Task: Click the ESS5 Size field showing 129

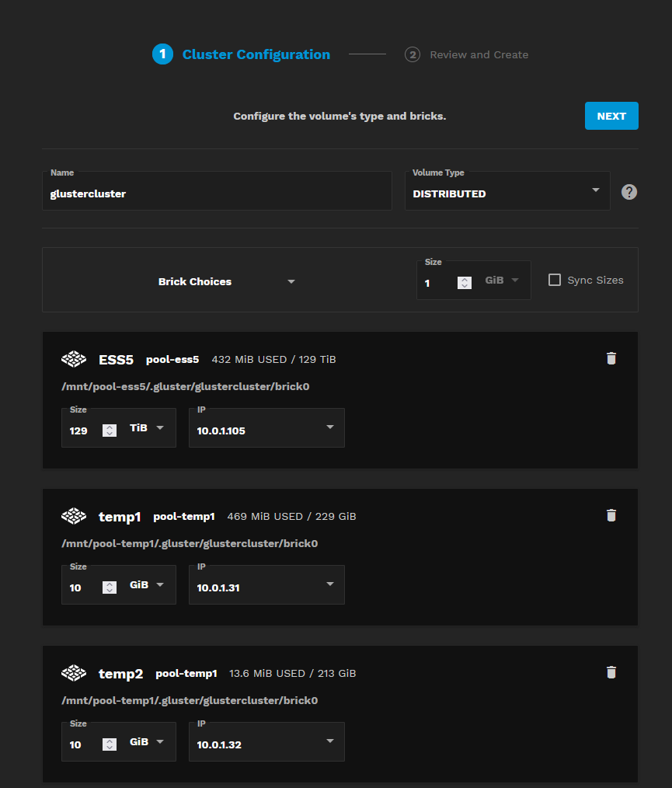Action: point(83,431)
